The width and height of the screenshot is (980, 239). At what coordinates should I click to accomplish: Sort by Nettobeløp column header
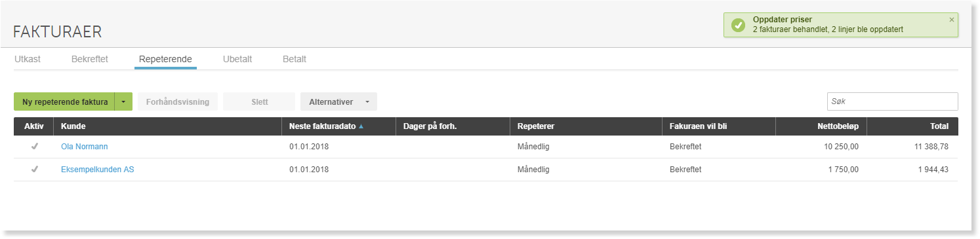(821, 126)
